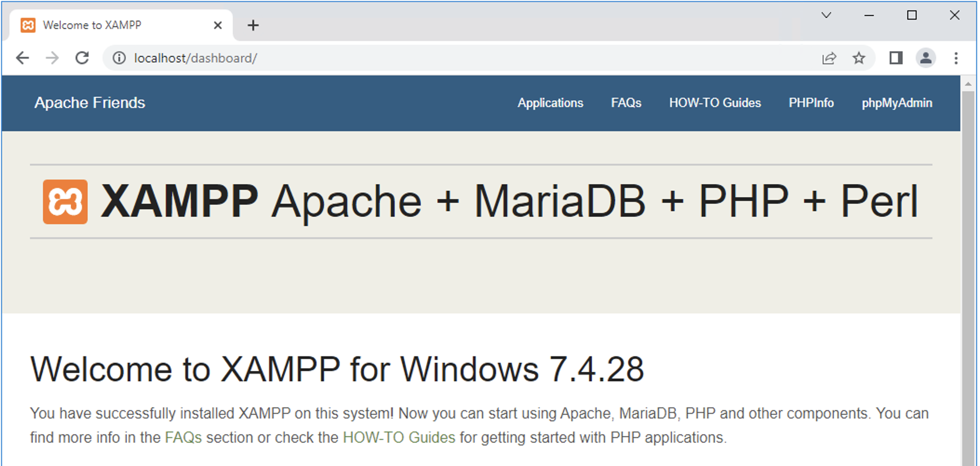Close the Welcome to XAMPP tab
The width and height of the screenshot is (980, 466).
[217, 25]
